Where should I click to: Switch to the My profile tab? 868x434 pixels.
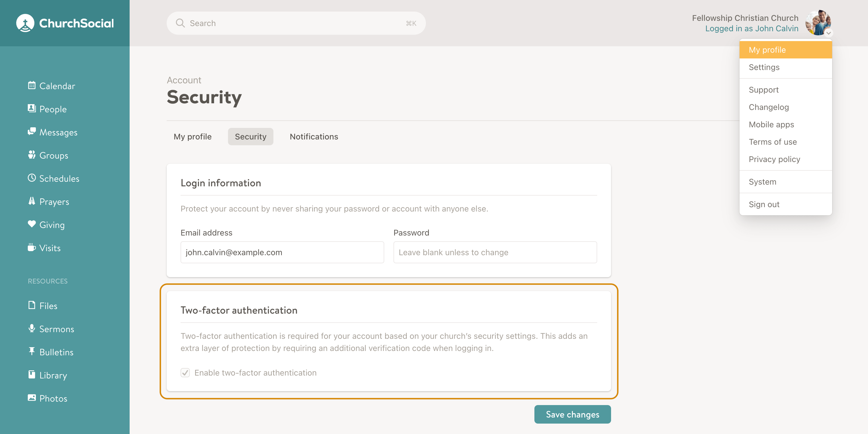coord(192,137)
